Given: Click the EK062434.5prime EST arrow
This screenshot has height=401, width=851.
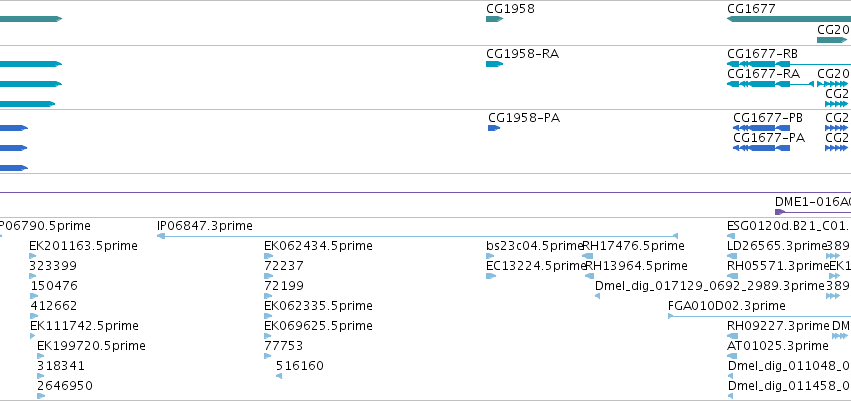Looking at the screenshot, I should pyautogui.click(x=268, y=256).
